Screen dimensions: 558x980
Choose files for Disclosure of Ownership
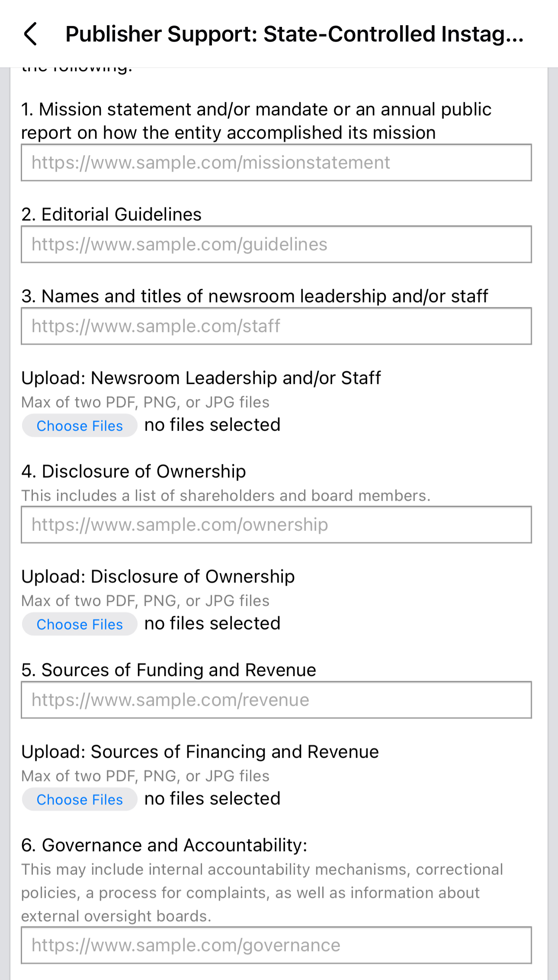80,624
